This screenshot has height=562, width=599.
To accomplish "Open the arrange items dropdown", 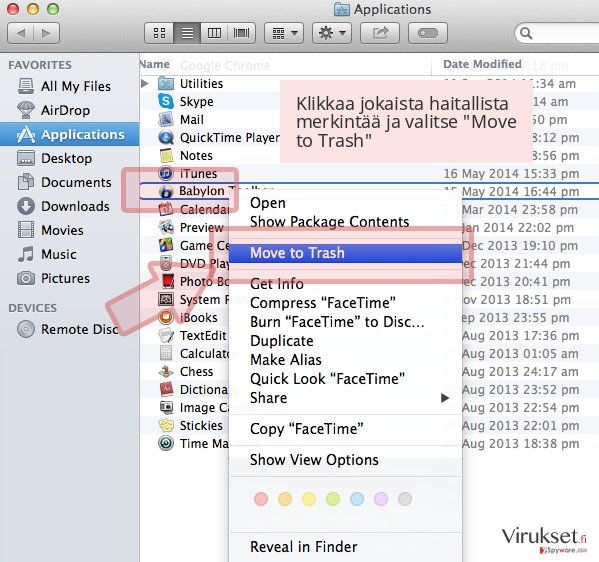I will pyautogui.click(x=284, y=33).
